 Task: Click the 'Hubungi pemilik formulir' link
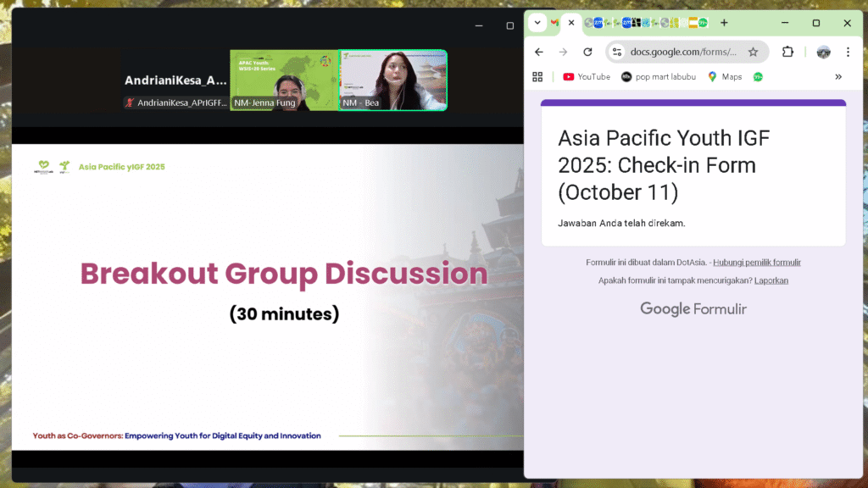[756, 263]
